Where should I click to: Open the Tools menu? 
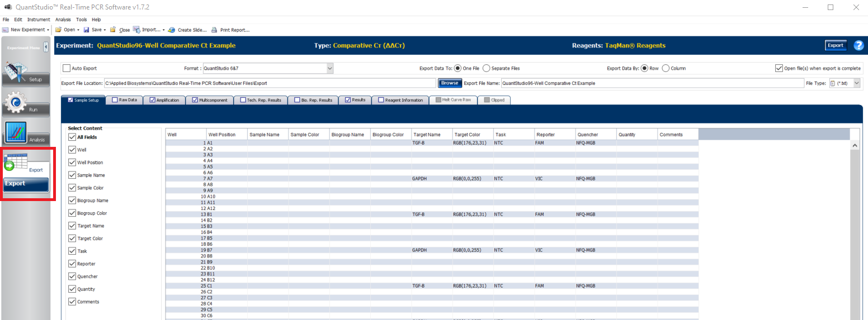point(82,20)
